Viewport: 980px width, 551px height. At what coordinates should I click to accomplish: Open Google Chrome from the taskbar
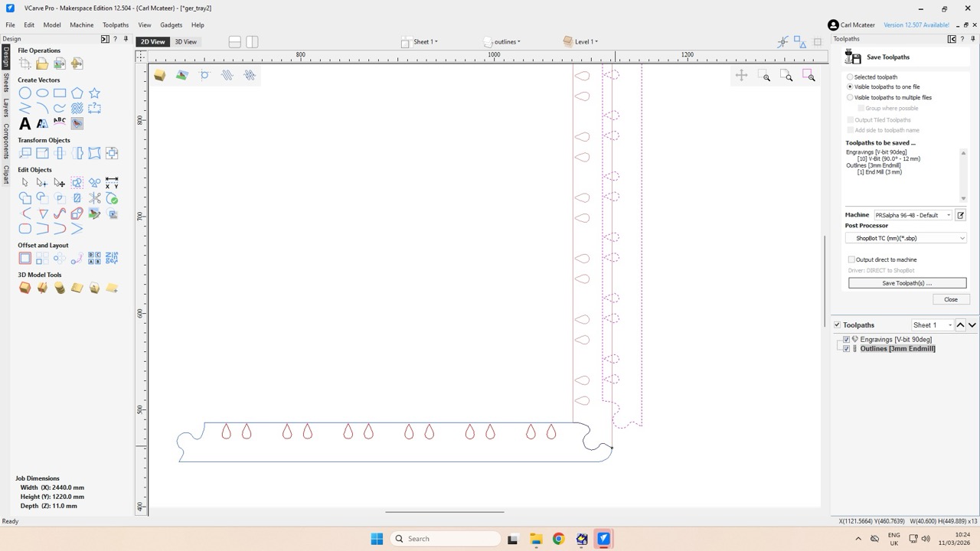point(558,539)
